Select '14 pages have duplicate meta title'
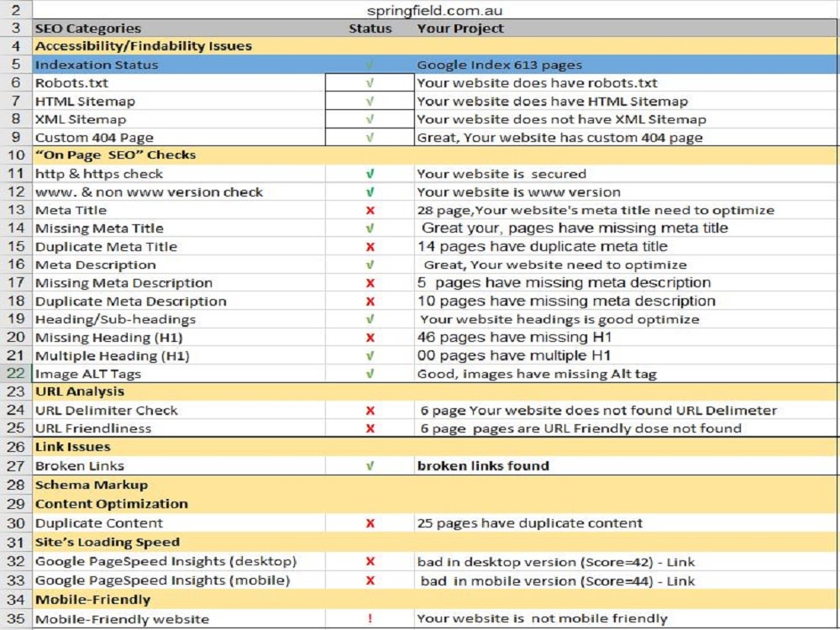This screenshot has height=630, width=840. tap(626, 247)
